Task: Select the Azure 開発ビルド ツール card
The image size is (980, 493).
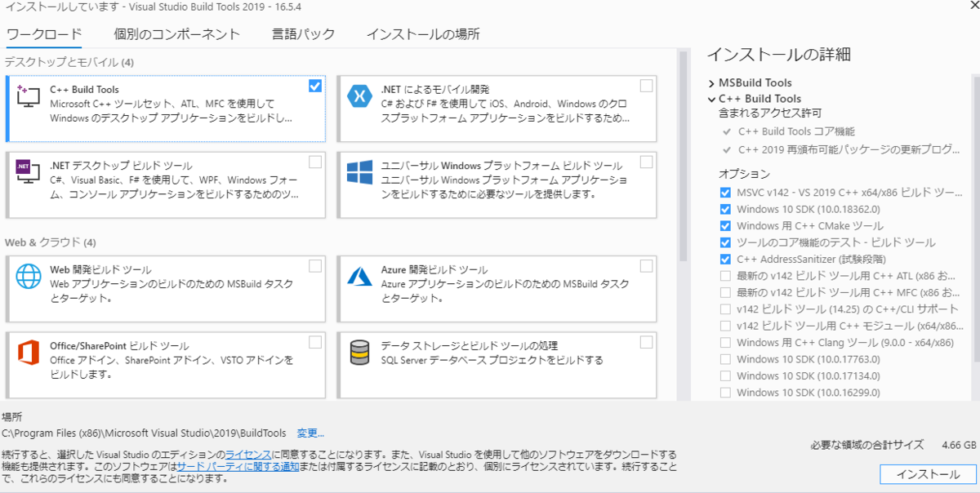Action: pos(497,288)
